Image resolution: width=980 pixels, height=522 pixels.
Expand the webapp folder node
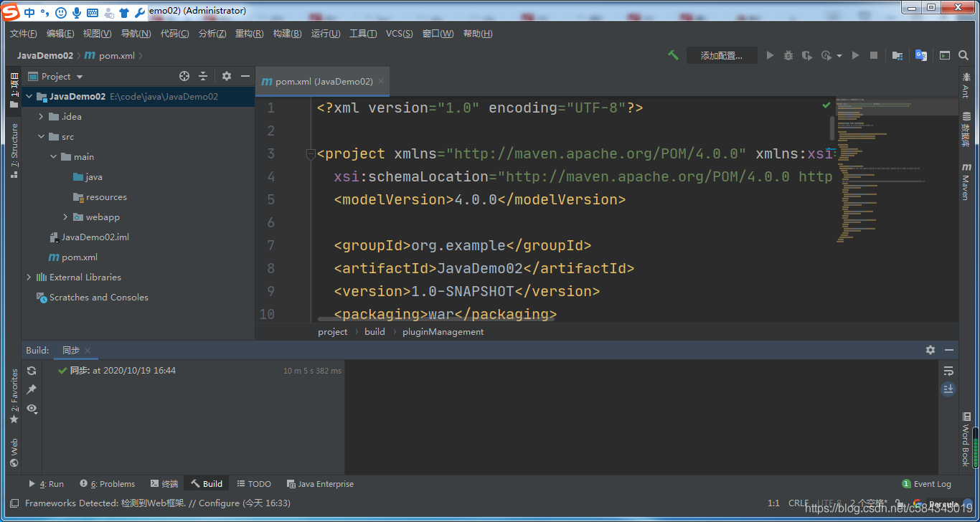tap(65, 217)
